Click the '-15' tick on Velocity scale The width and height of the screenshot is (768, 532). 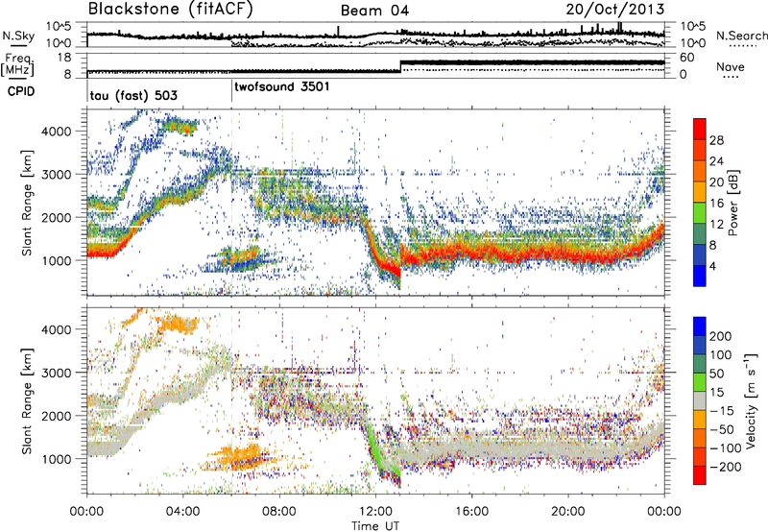pos(722,410)
